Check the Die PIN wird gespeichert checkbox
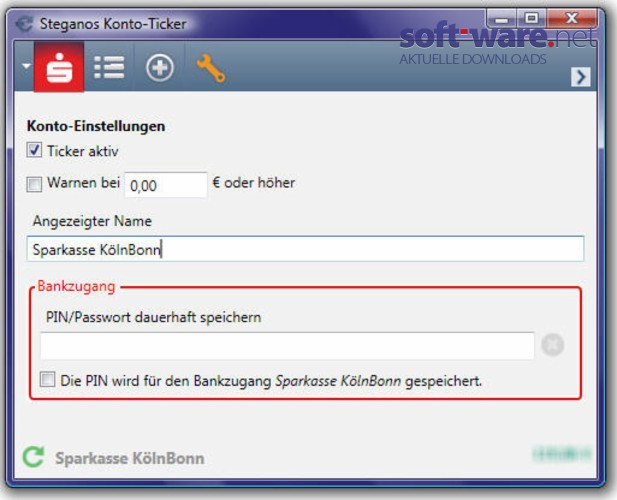 click(47, 380)
